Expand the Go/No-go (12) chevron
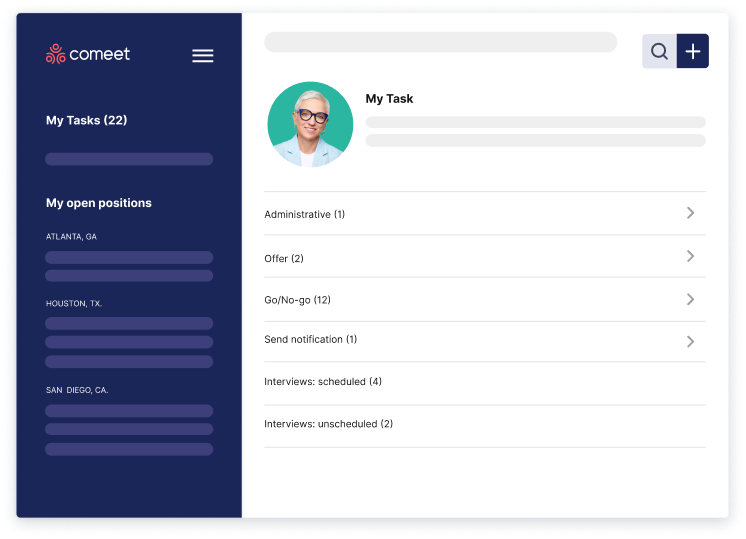This screenshot has height=539, width=746. [x=690, y=299]
